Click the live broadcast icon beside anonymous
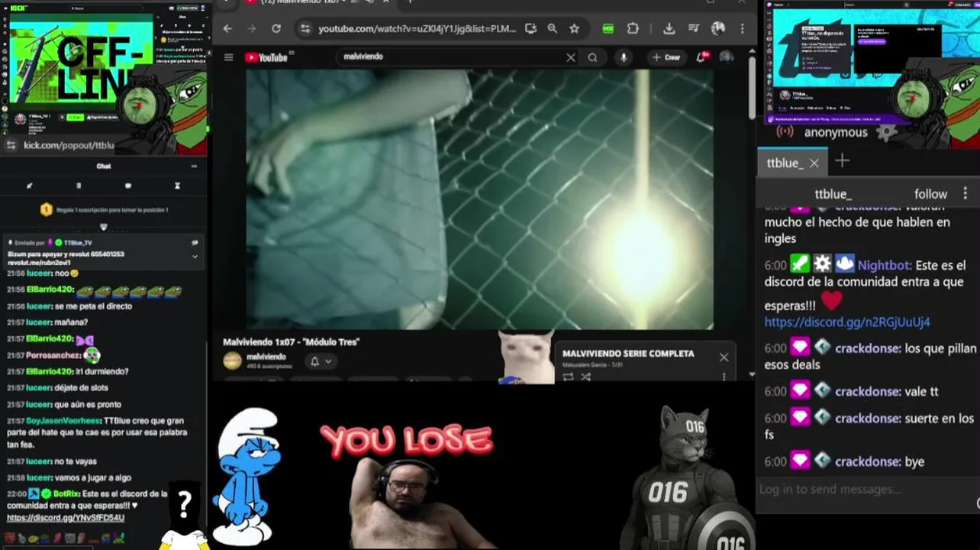Screen dimensions: 980x550 click(x=785, y=132)
